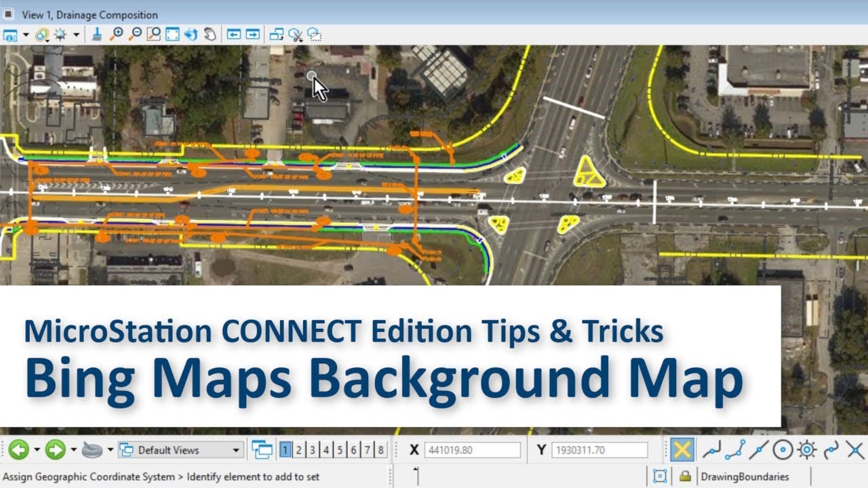Image resolution: width=868 pixels, height=488 pixels.
Task: Click the View Next arrow icon
Action: [x=253, y=34]
